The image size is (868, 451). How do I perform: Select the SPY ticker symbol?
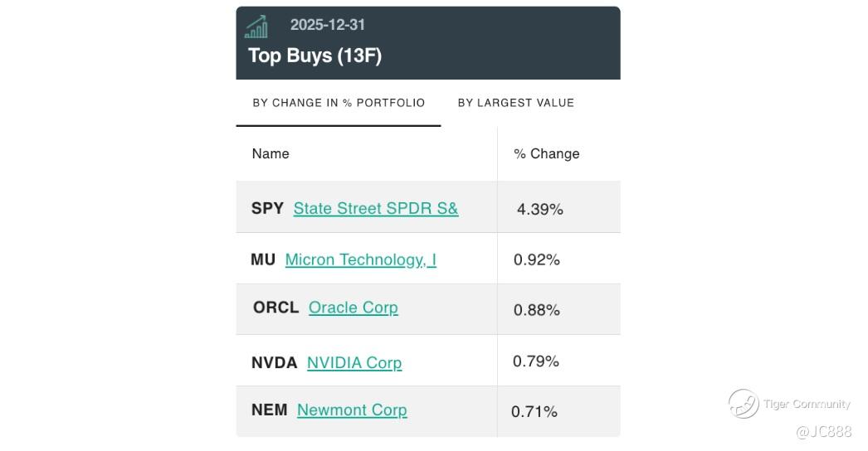tap(267, 208)
